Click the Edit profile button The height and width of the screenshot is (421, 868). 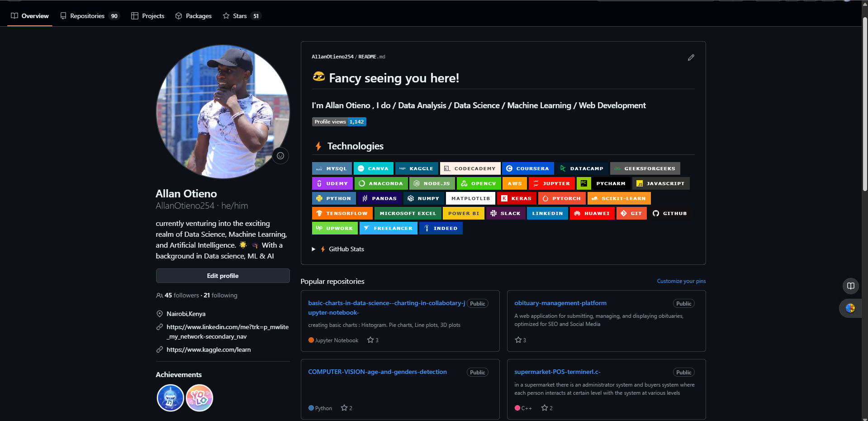point(223,276)
